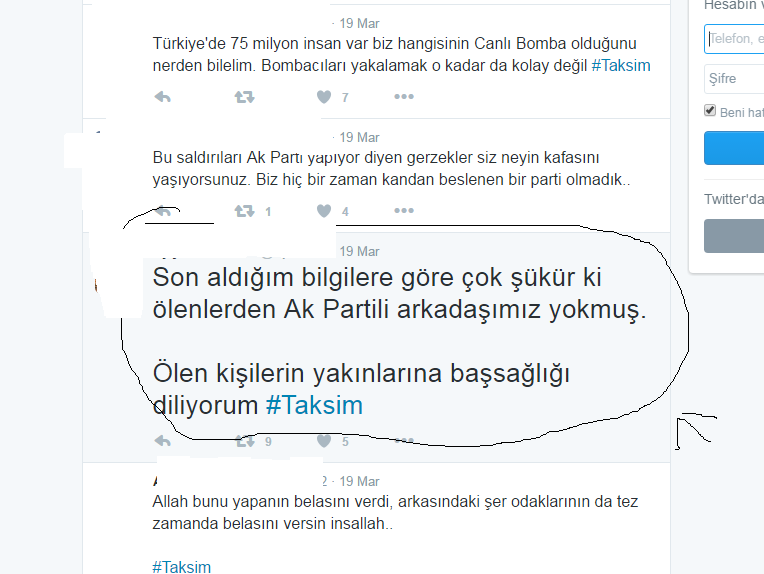Reply to the başsağlığı diliyorum tweet
The height and width of the screenshot is (574, 764).
click(x=163, y=441)
